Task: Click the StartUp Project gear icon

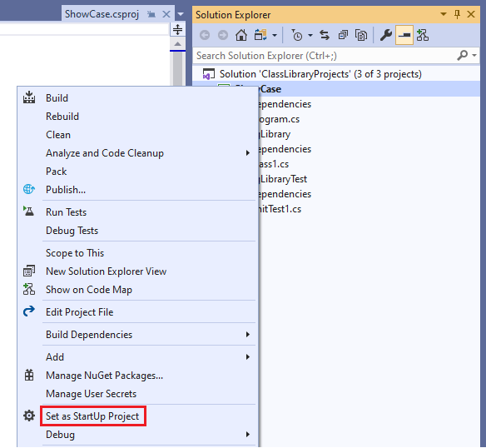Action: (x=29, y=416)
